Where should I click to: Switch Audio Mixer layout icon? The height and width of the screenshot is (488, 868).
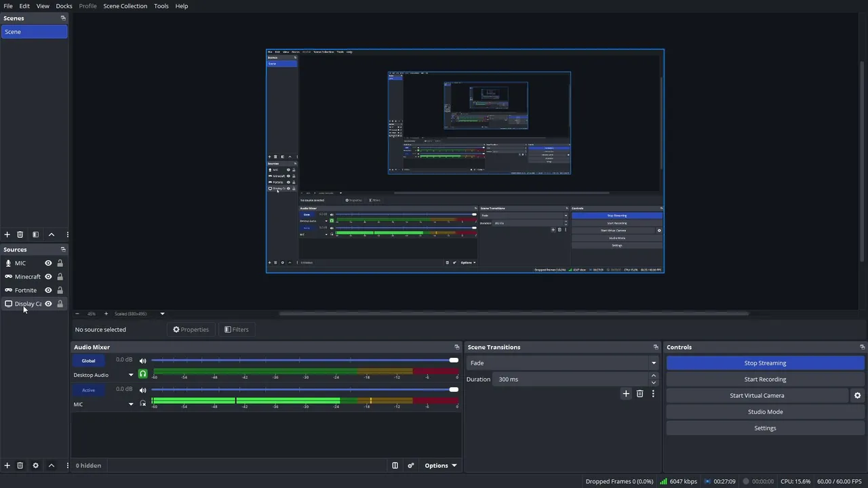395,466
